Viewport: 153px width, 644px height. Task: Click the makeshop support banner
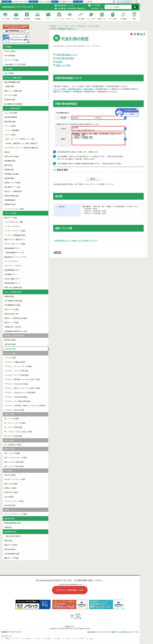tap(16, 29)
